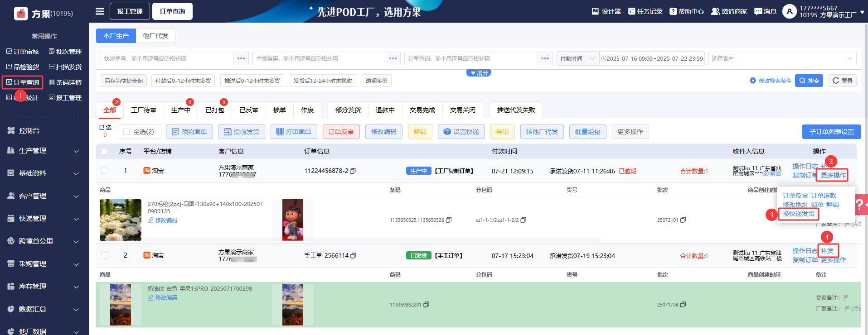
Task: Click the 搜索 search button
Action: (809, 81)
